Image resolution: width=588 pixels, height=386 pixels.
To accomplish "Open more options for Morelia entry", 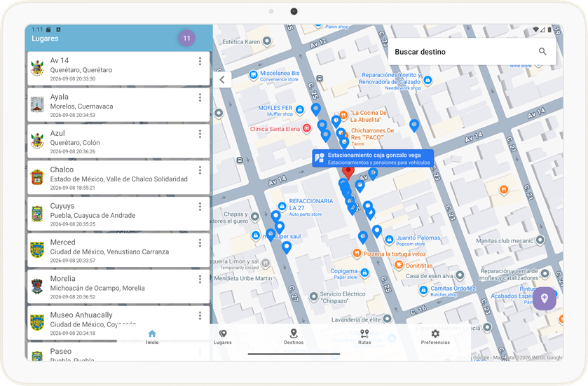I will 200,280.
